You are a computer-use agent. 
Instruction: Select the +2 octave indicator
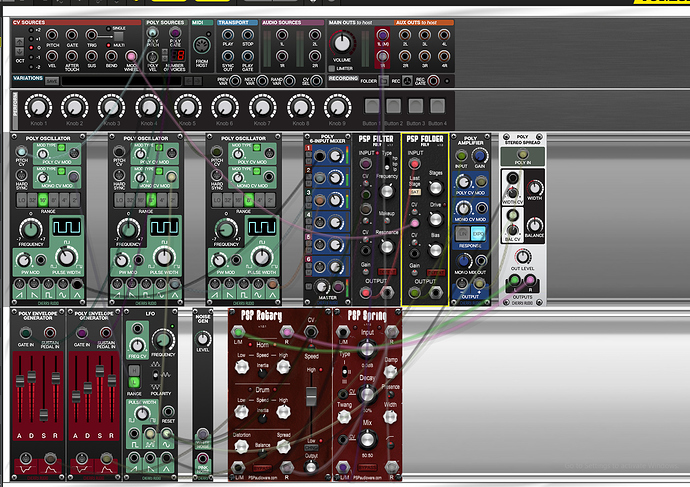[31, 30]
